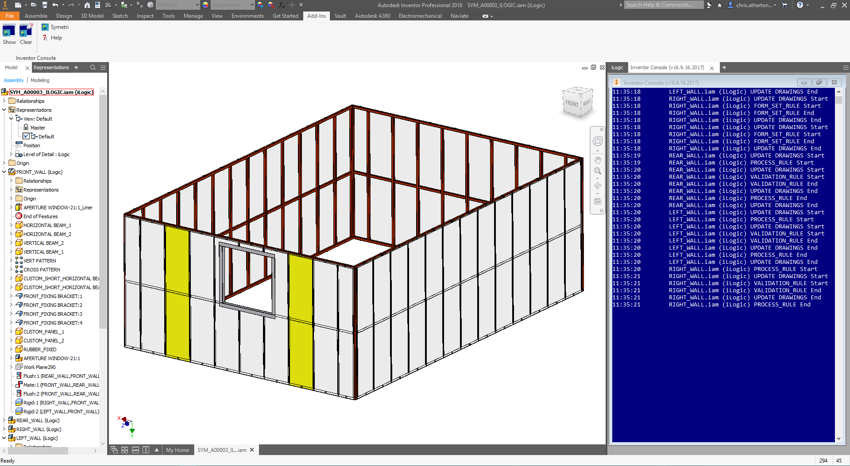850x466 pixels.
Task: Open the console panel hamburger menu
Action: coord(846,67)
